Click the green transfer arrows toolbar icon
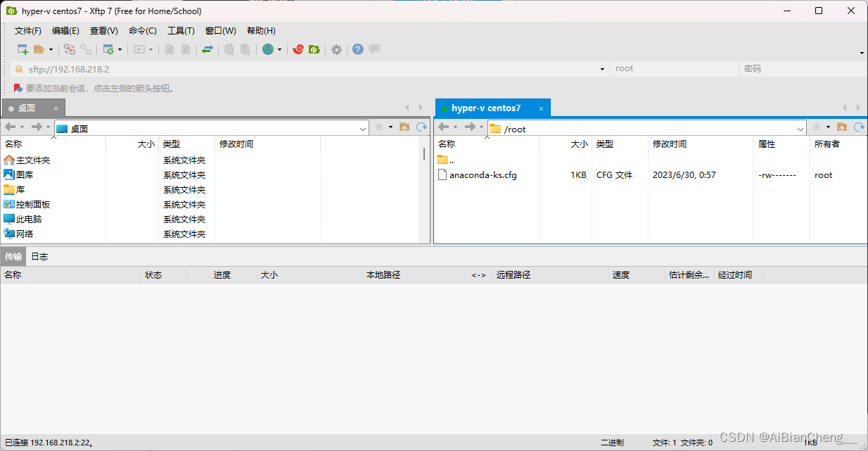This screenshot has width=868, height=451. tap(208, 49)
